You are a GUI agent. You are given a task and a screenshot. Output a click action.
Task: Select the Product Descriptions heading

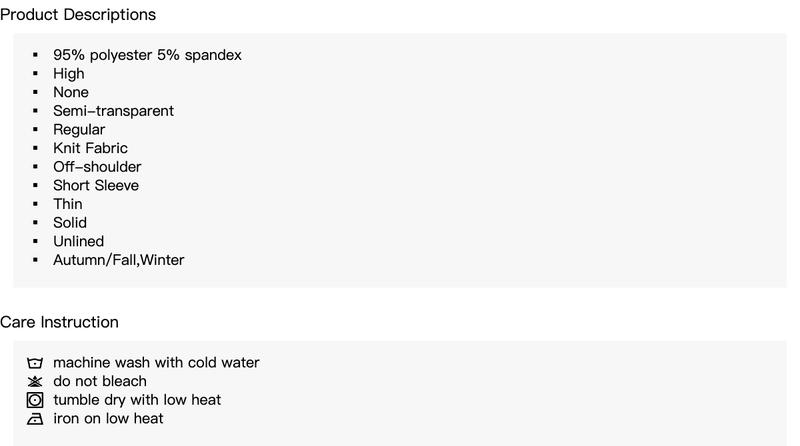pyautogui.click(x=78, y=15)
